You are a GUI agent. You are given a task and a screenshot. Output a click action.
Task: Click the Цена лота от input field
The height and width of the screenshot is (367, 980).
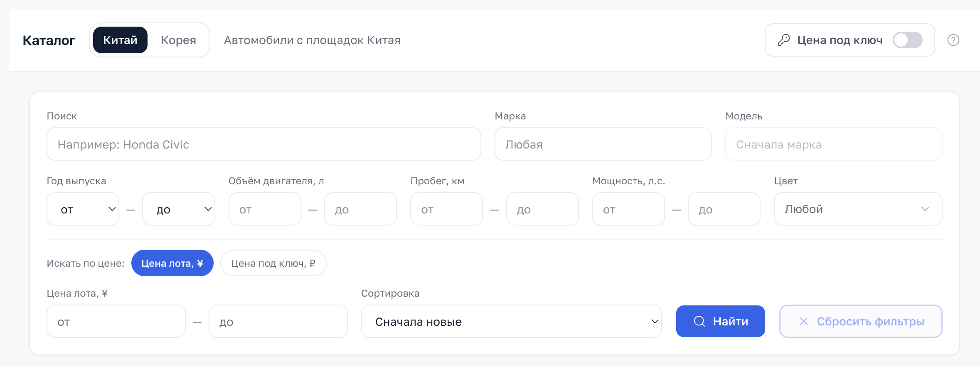(x=116, y=321)
